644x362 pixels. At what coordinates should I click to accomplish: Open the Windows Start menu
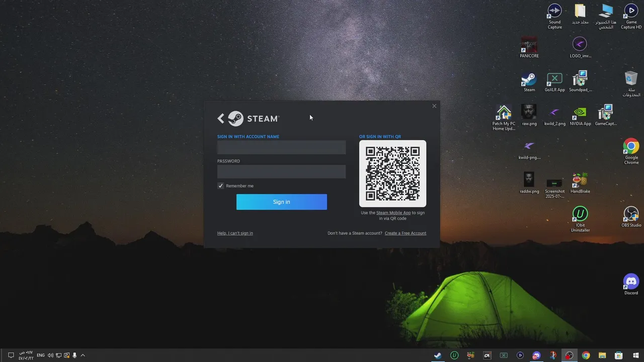click(x=636, y=355)
